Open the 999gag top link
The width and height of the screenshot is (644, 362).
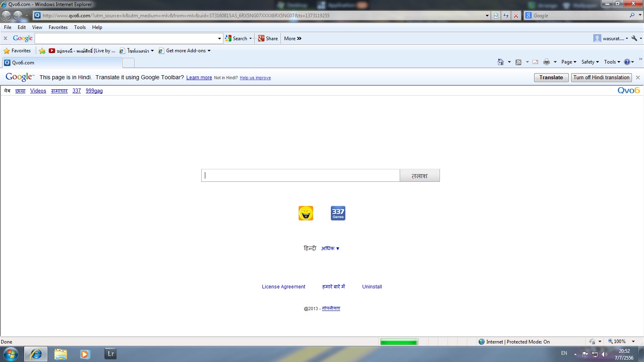[x=94, y=91]
